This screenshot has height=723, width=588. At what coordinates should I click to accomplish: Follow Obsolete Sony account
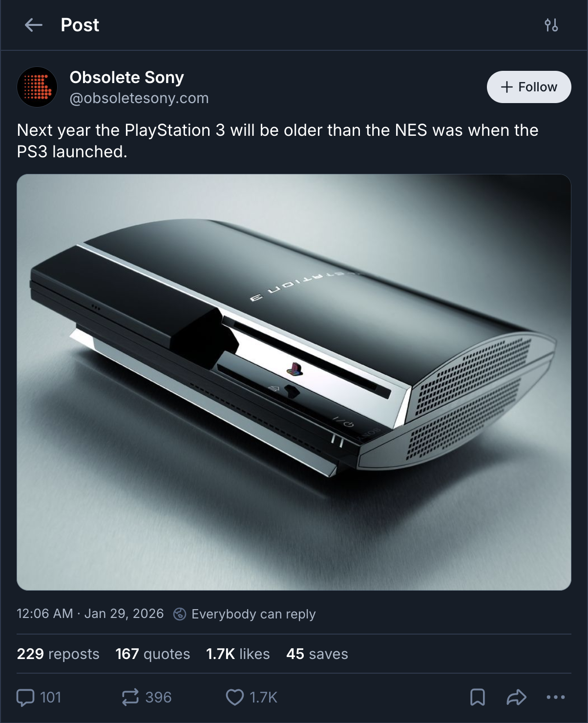coord(529,87)
